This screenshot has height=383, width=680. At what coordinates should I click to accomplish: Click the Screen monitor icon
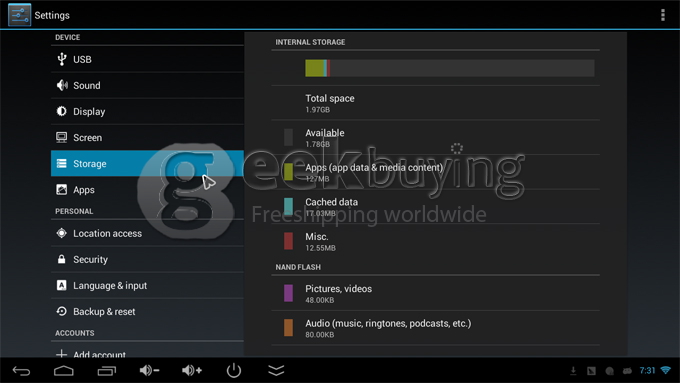coord(62,137)
